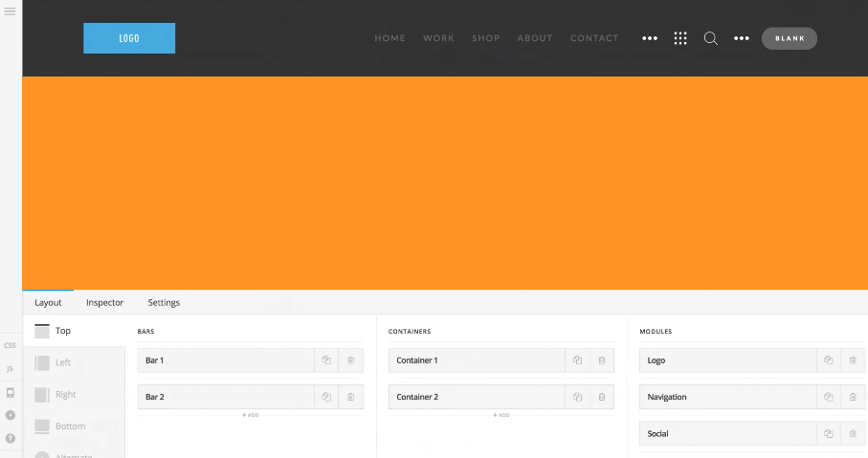Click the device preview icon in sidebar
The image size is (868, 458).
(x=10, y=393)
